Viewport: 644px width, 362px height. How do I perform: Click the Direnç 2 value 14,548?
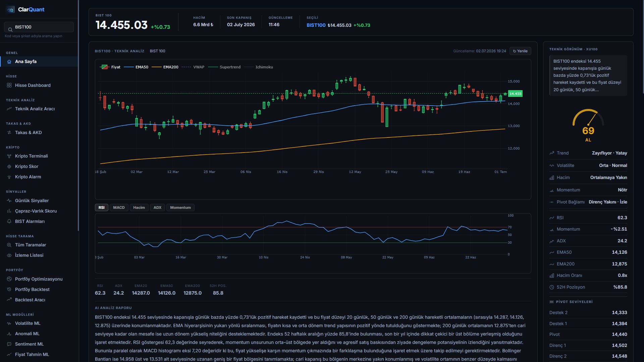[x=619, y=356]
